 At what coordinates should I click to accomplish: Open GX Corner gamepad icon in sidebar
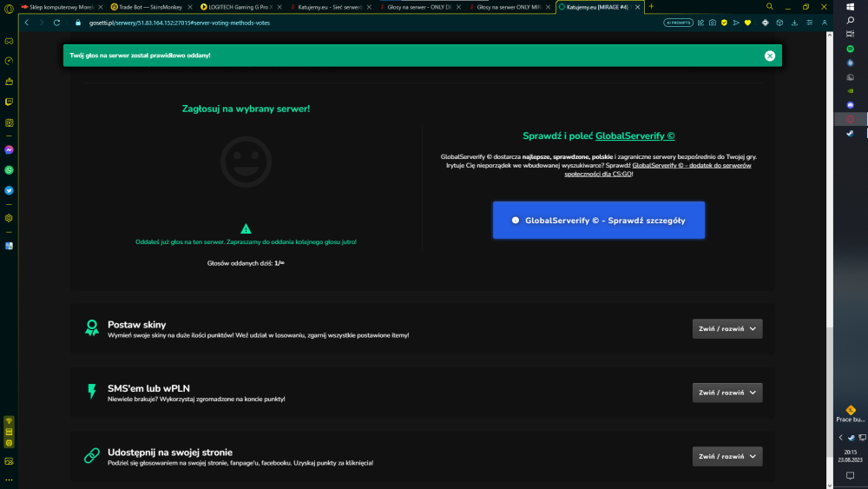click(x=9, y=41)
